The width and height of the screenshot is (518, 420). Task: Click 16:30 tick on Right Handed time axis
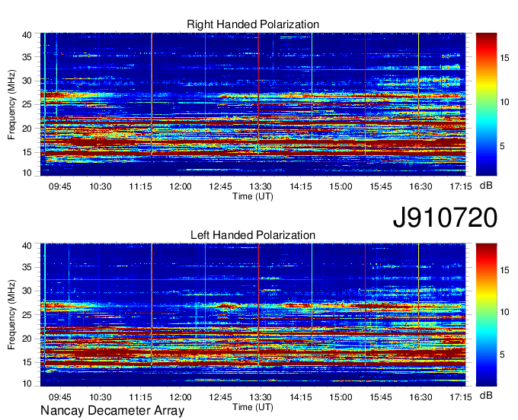click(420, 186)
